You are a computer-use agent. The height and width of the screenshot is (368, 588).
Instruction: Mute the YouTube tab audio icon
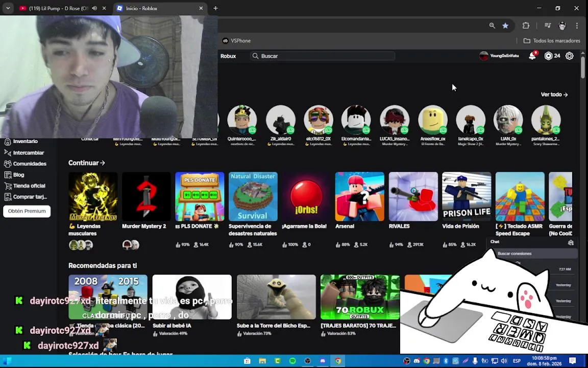[94, 8]
